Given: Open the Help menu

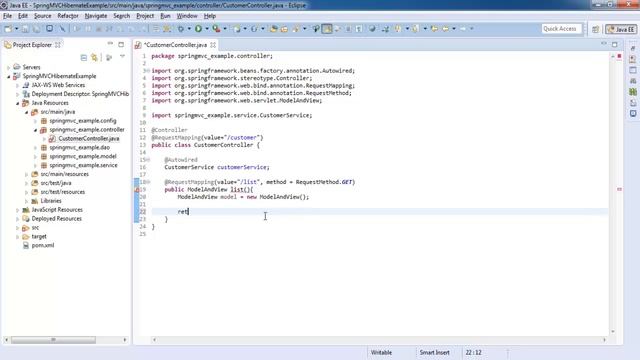Looking at the screenshot, I should click(x=210, y=16).
